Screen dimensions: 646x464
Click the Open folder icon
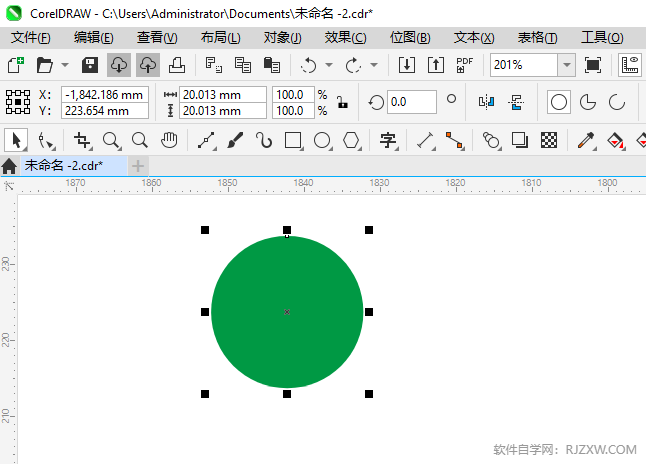[x=44, y=65]
